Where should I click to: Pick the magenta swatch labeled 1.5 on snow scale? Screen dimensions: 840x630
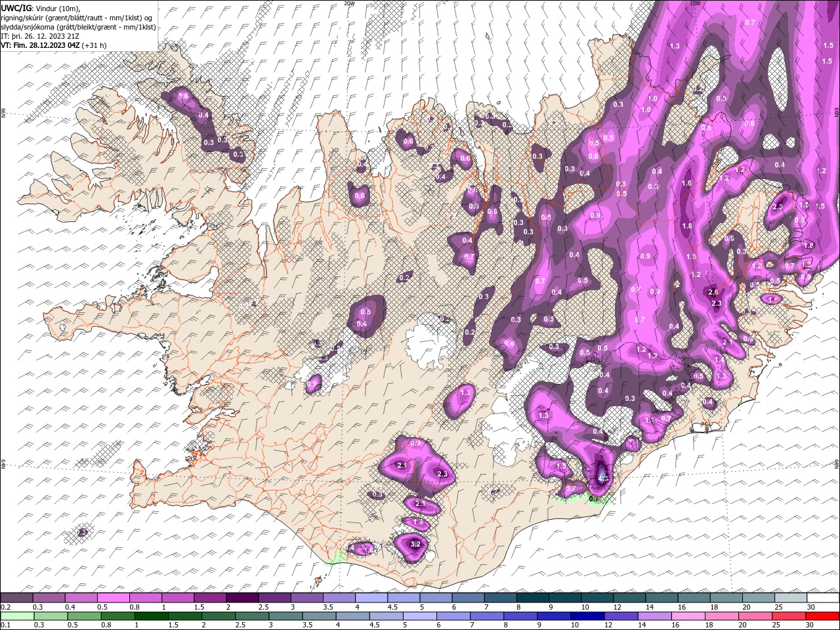210,597
